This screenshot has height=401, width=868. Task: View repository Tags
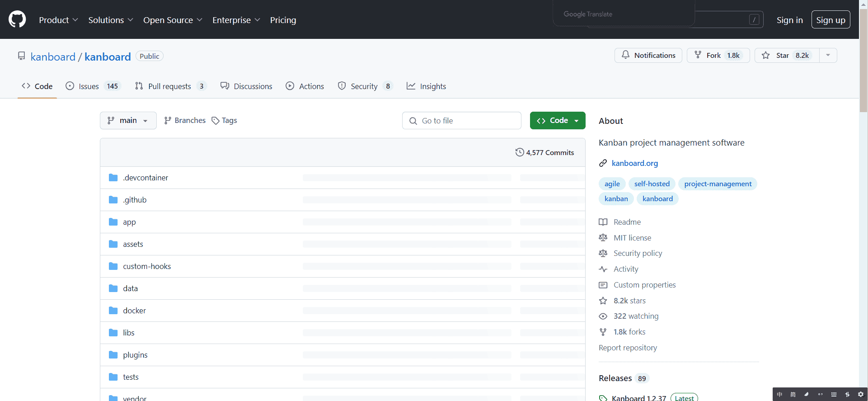(225, 120)
